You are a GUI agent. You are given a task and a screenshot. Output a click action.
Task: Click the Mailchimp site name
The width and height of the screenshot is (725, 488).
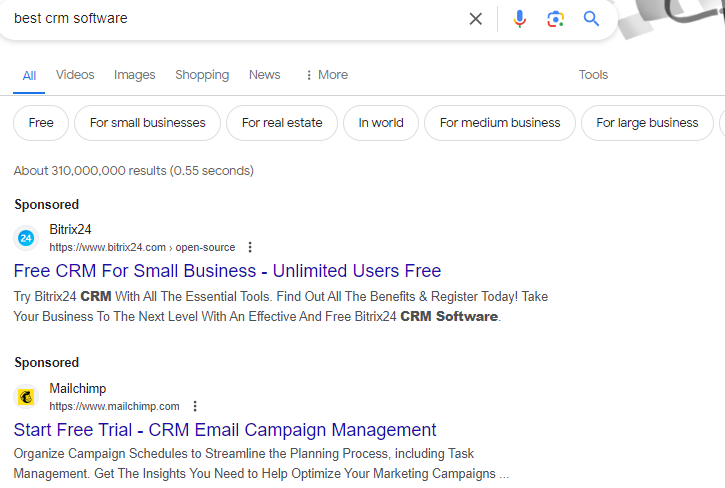coord(78,389)
